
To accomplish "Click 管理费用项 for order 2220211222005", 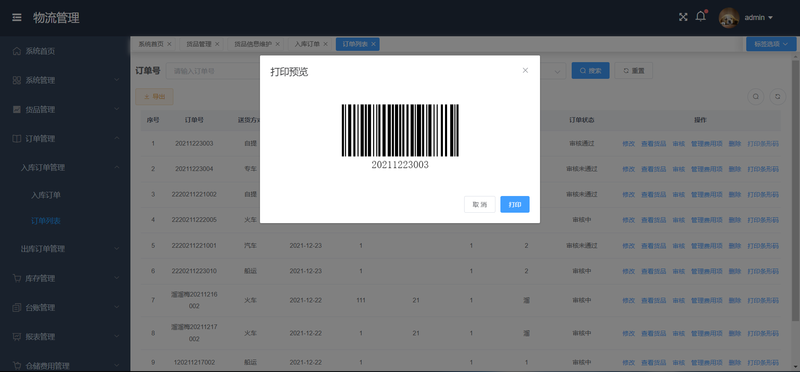I will click(x=707, y=220).
